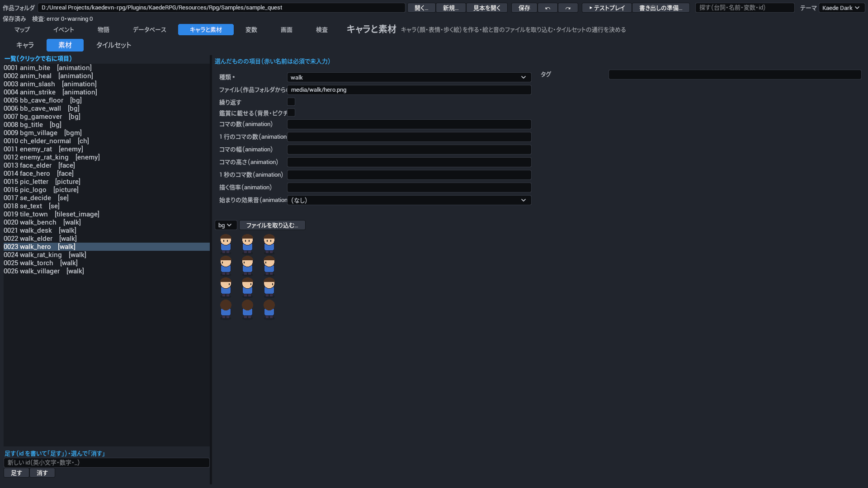Click the search box at top
The width and height of the screenshot is (868, 488).
pos(745,8)
